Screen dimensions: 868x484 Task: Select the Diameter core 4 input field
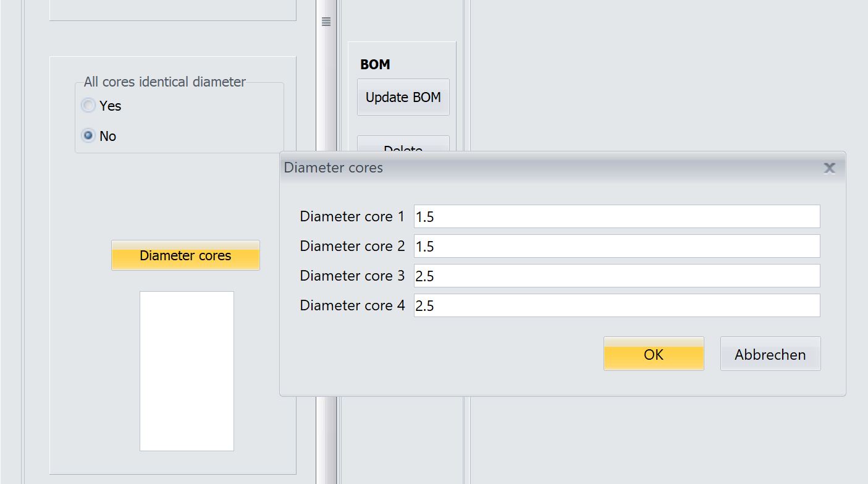click(617, 305)
